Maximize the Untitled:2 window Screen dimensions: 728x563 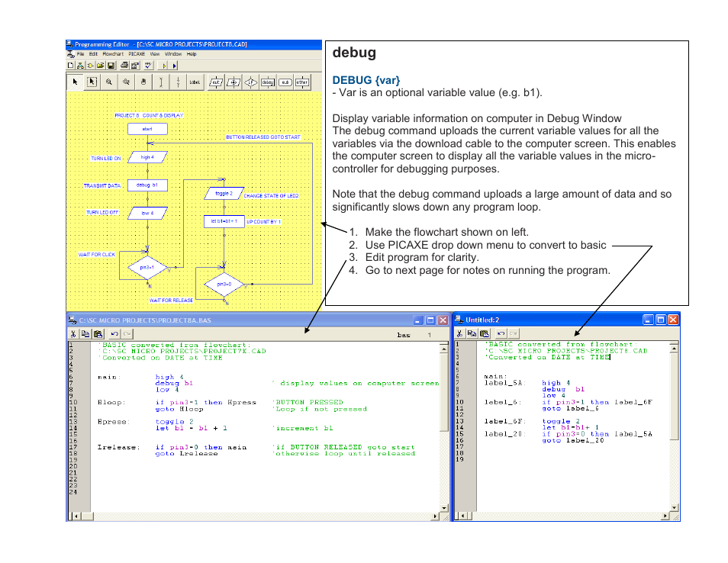pos(661,320)
